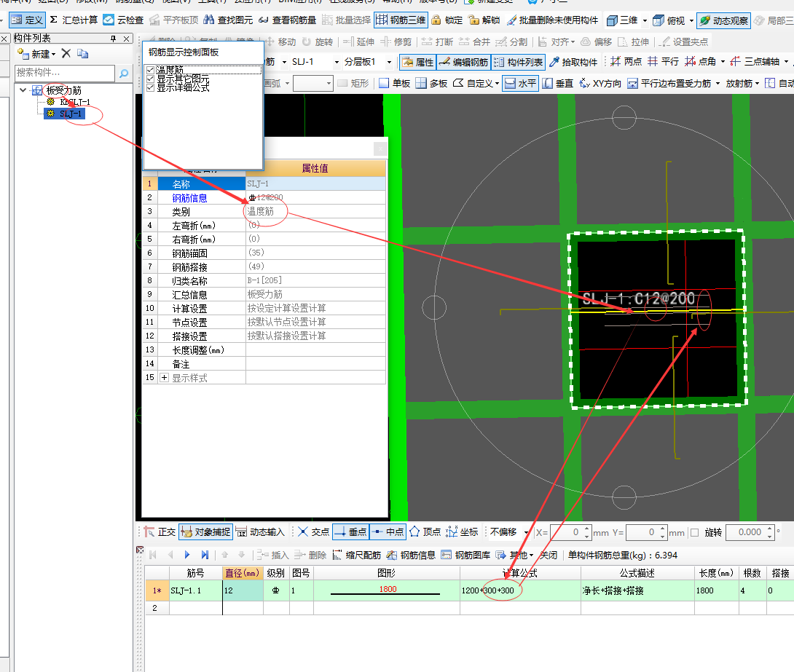Run 汇总计算 summary calculation

click(74, 20)
